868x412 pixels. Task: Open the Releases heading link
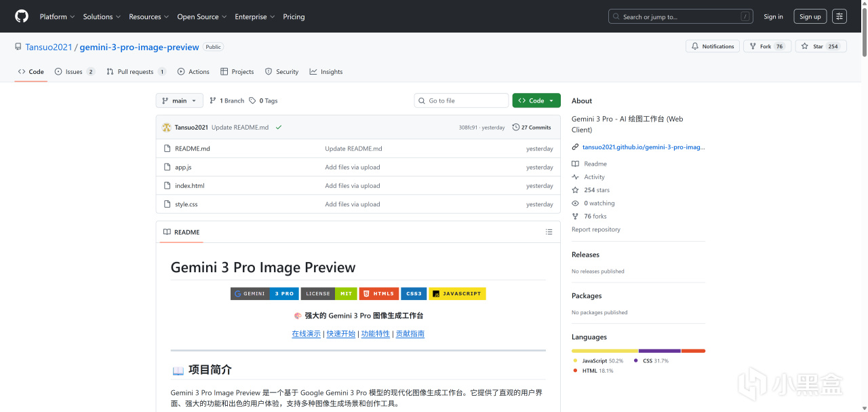(x=585, y=255)
